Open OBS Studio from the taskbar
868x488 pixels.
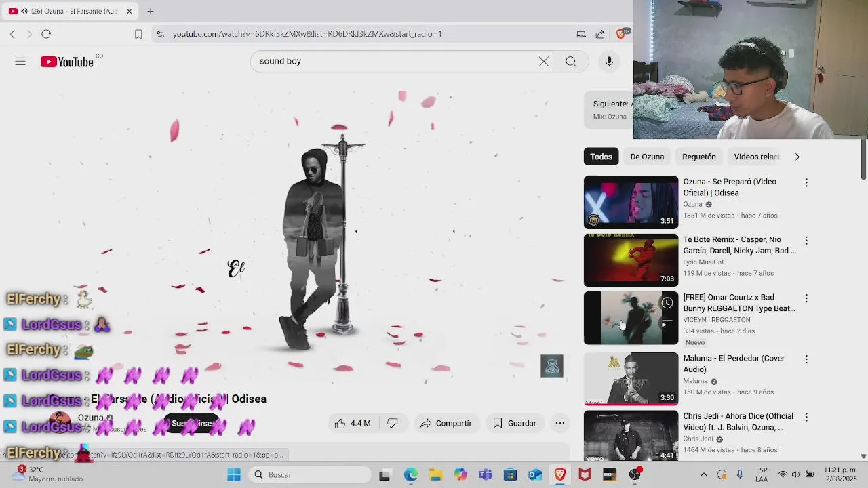point(635,475)
